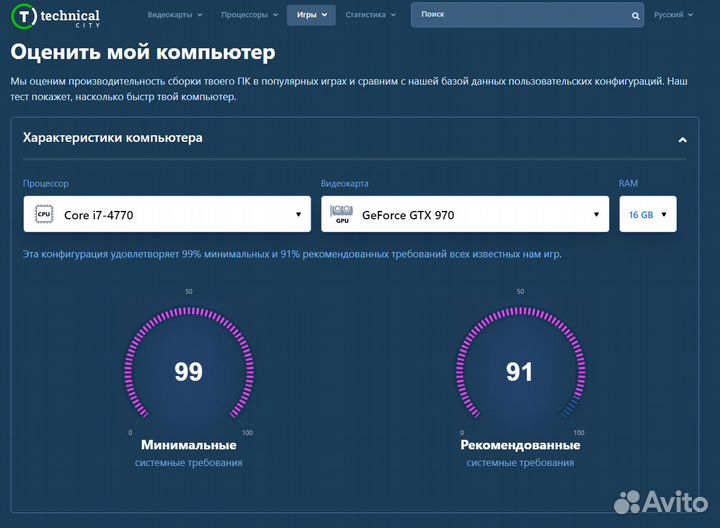Click the Рекомендованные label
Screen dimensions: 720x528
[520, 445]
